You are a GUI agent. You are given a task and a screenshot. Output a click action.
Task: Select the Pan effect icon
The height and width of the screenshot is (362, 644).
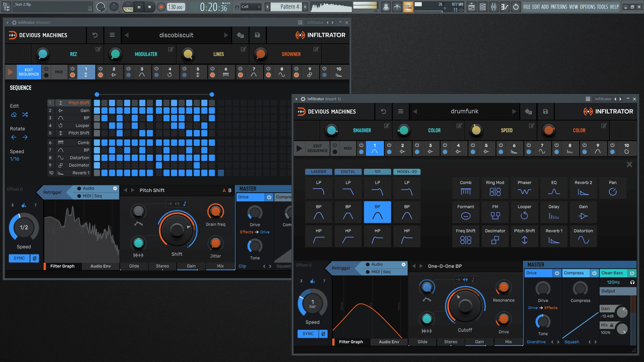click(x=612, y=188)
